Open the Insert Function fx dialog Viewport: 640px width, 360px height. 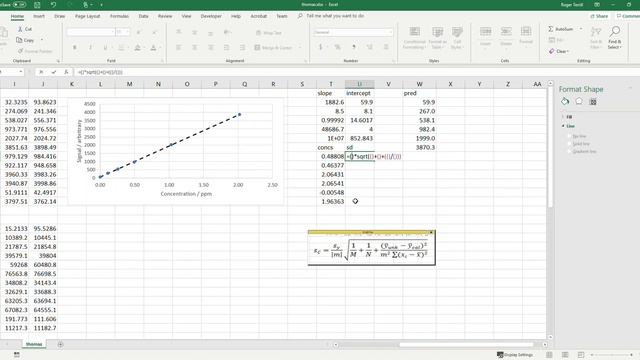66,72
